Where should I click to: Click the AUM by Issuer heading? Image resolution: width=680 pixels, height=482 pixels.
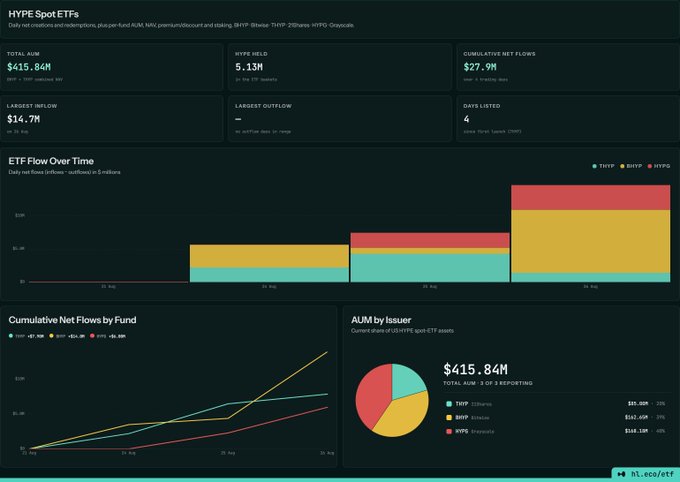click(x=381, y=320)
